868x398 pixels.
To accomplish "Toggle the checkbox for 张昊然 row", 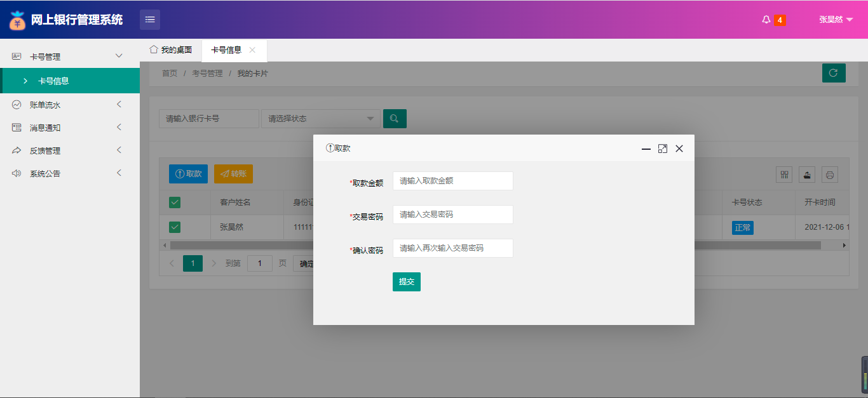I will tap(175, 227).
